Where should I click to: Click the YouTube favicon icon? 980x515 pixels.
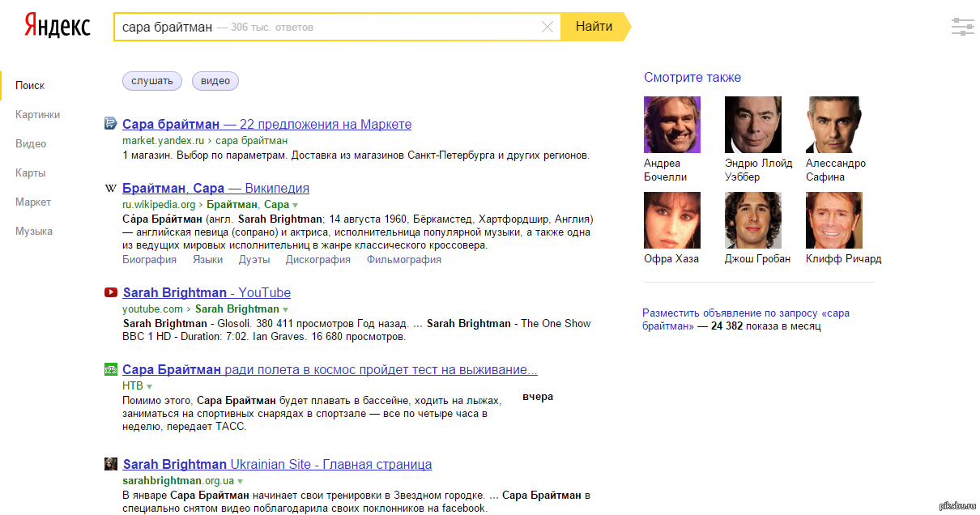point(111,292)
